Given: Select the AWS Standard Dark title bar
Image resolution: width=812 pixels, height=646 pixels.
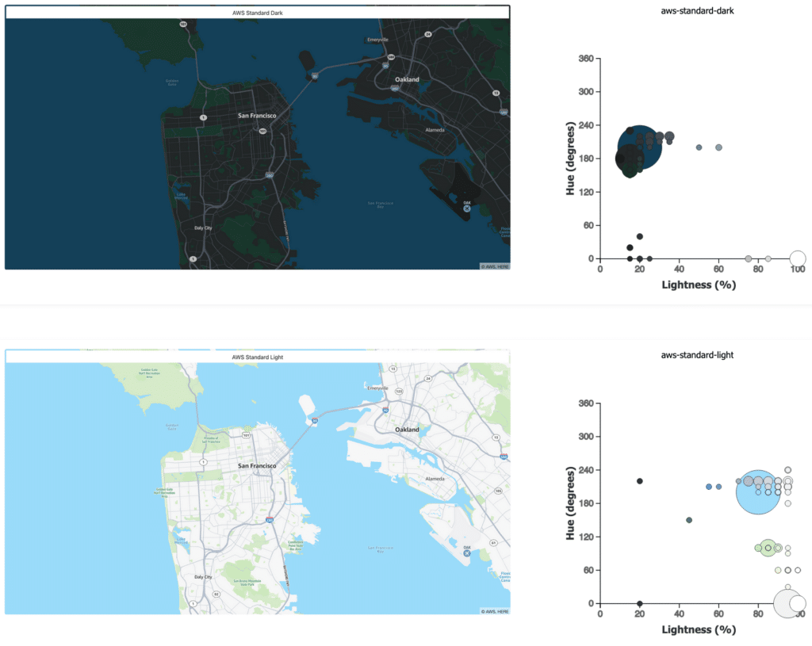Looking at the screenshot, I should click(257, 12).
